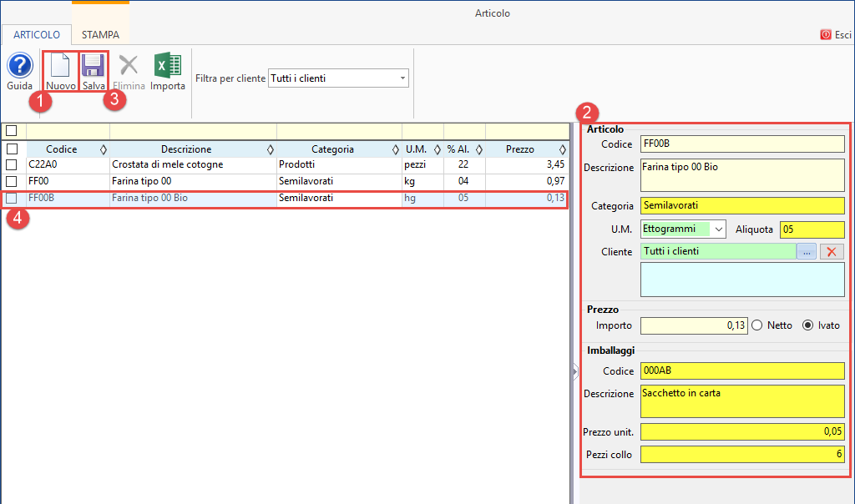Click the Categoria filter cell above header
Screen dimensions: 855x504
(x=339, y=131)
